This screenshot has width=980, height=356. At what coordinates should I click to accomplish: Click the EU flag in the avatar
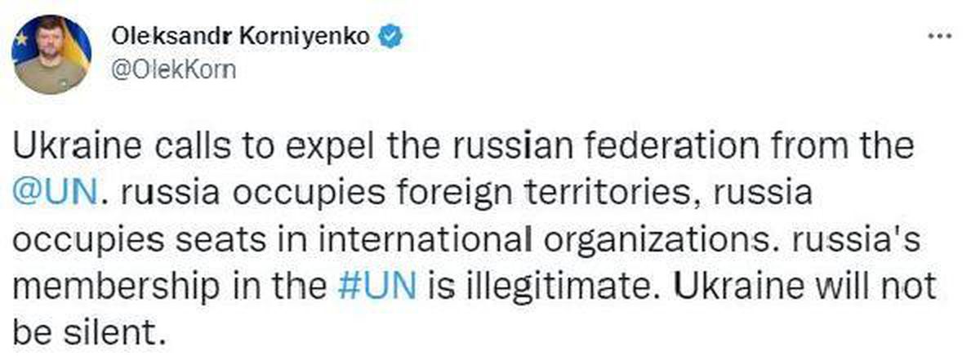(x=23, y=39)
